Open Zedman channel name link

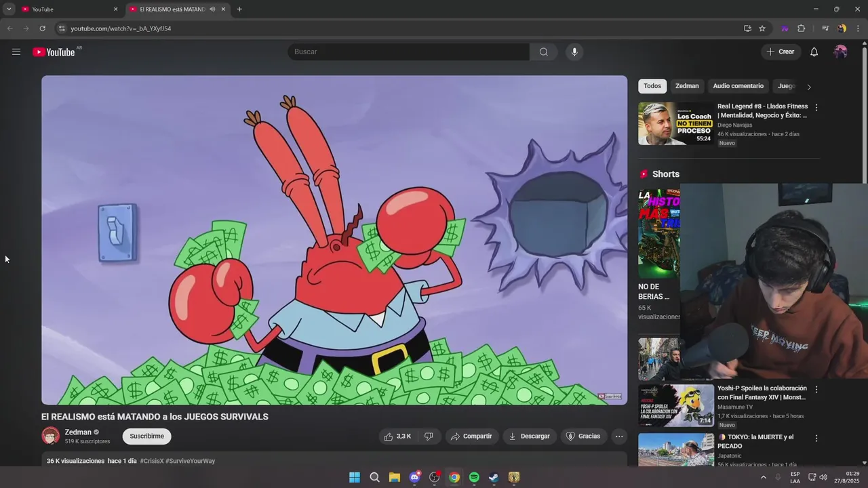pyautogui.click(x=78, y=432)
